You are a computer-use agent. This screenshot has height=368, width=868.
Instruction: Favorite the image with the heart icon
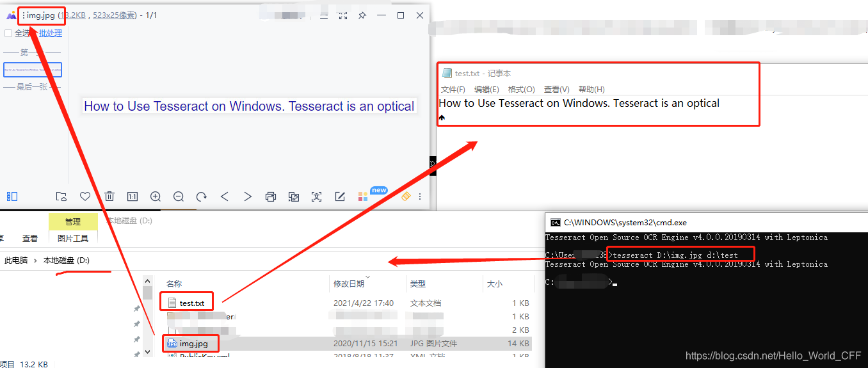85,196
